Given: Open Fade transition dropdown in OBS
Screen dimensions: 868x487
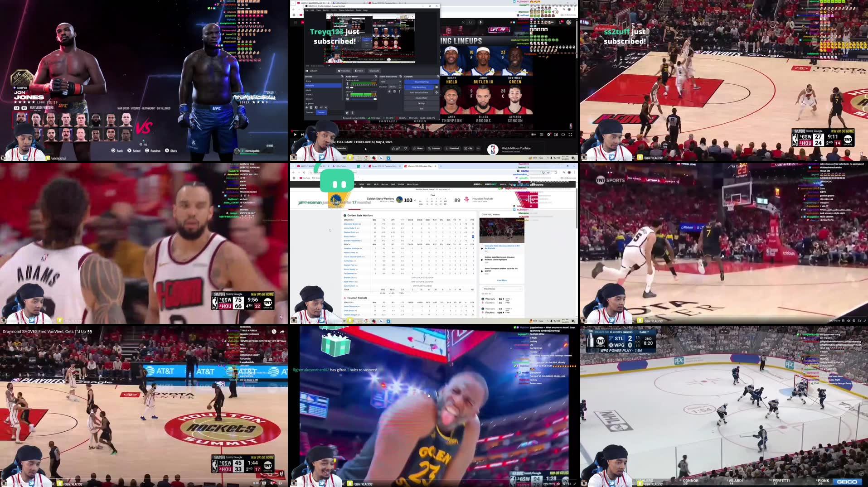Looking at the screenshot, I should pos(390,82).
